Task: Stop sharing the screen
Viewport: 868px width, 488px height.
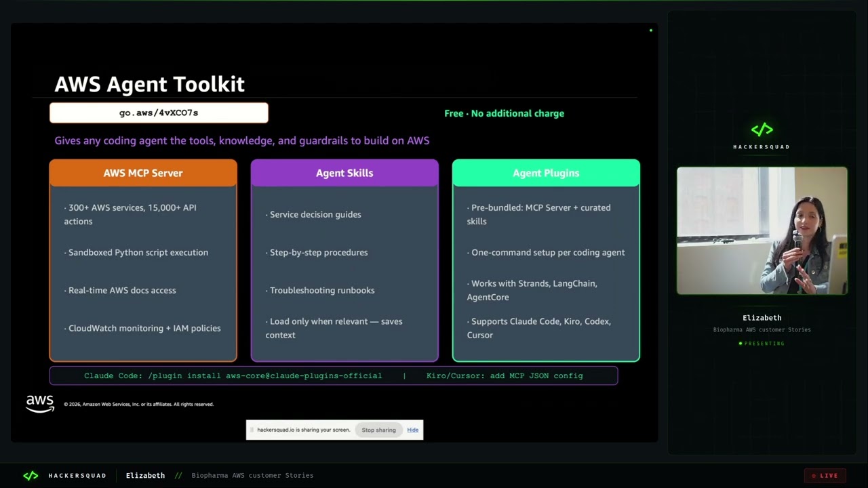Action: [378, 430]
